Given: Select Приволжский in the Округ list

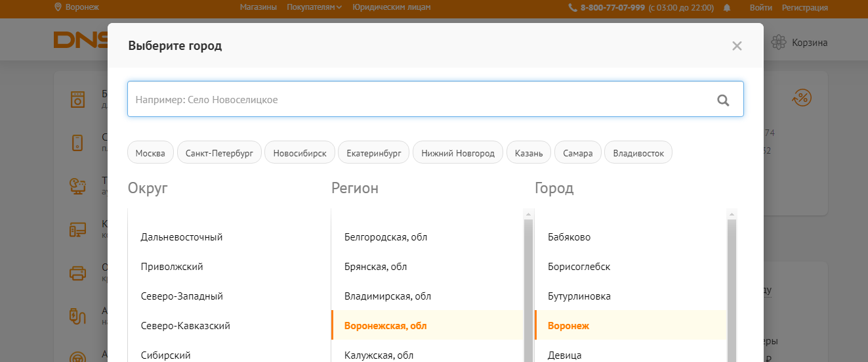Looking at the screenshot, I should tap(172, 267).
